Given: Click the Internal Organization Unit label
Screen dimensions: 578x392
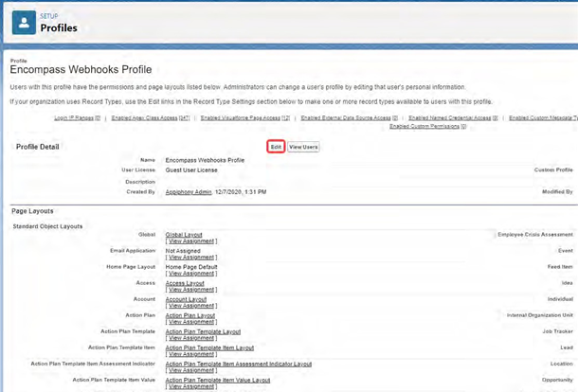Looking at the screenshot, I should 540,315.
